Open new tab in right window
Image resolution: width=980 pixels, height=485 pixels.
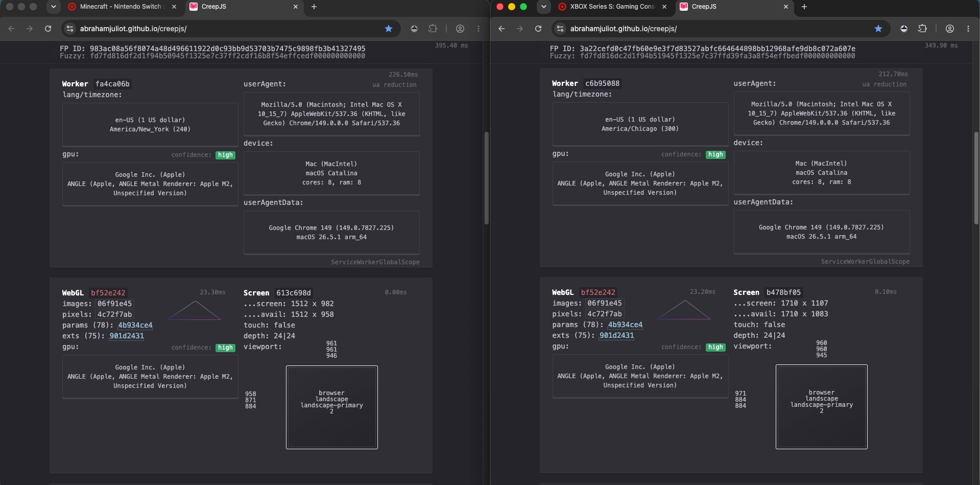click(804, 7)
